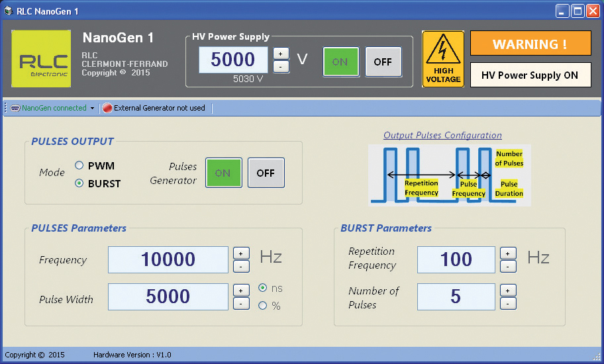Click the Pulse Width value field
Screen dimensions: 604x364
pyautogui.click(x=168, y=296)
